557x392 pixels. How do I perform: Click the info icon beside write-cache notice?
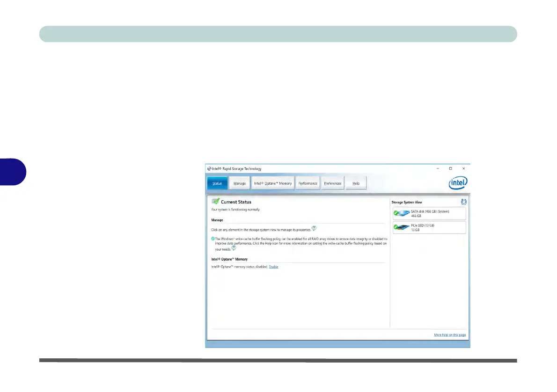point(213,239)
